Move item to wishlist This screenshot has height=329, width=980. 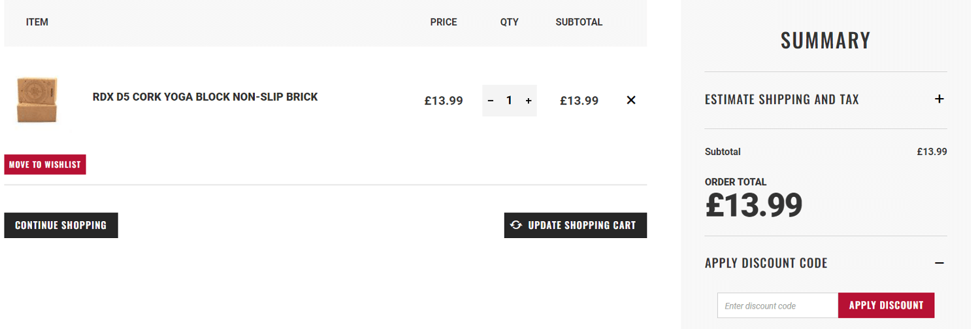(45, 165)
